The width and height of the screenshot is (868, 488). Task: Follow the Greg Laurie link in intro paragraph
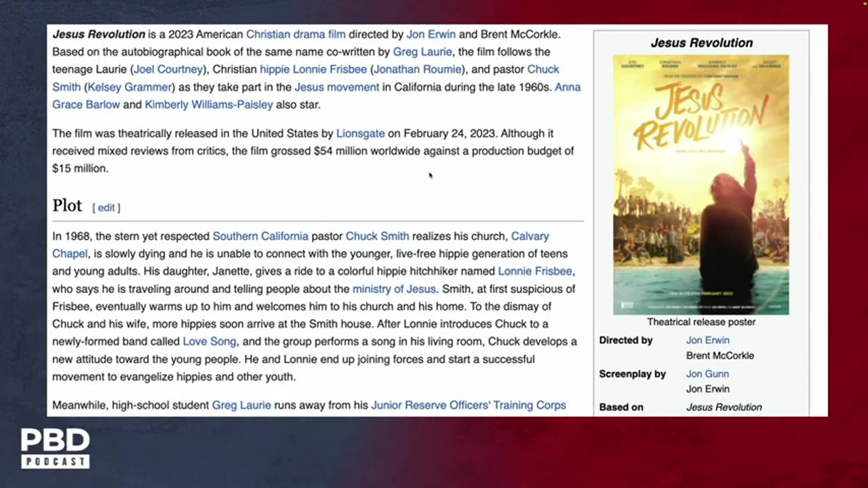[422, 52]
